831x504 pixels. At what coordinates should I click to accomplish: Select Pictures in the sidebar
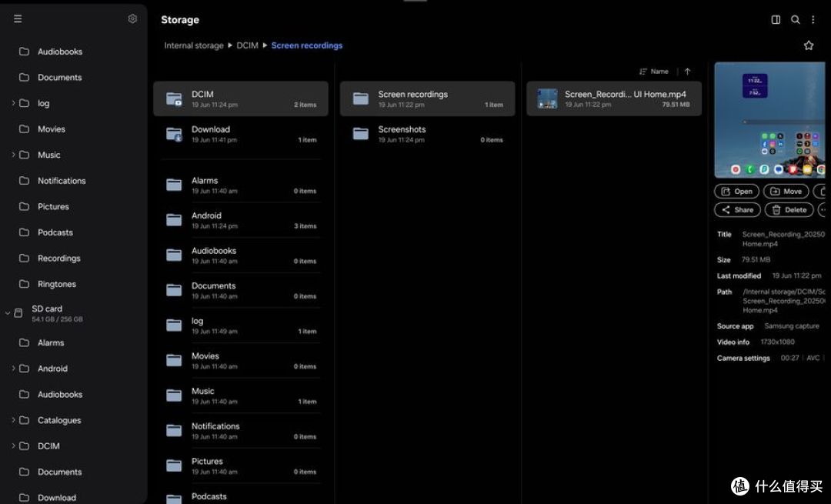click(53, 207)
